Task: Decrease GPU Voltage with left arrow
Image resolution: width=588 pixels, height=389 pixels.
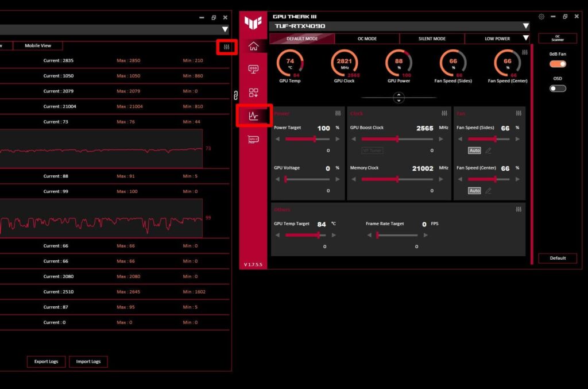Action: (x=277, y=179)
